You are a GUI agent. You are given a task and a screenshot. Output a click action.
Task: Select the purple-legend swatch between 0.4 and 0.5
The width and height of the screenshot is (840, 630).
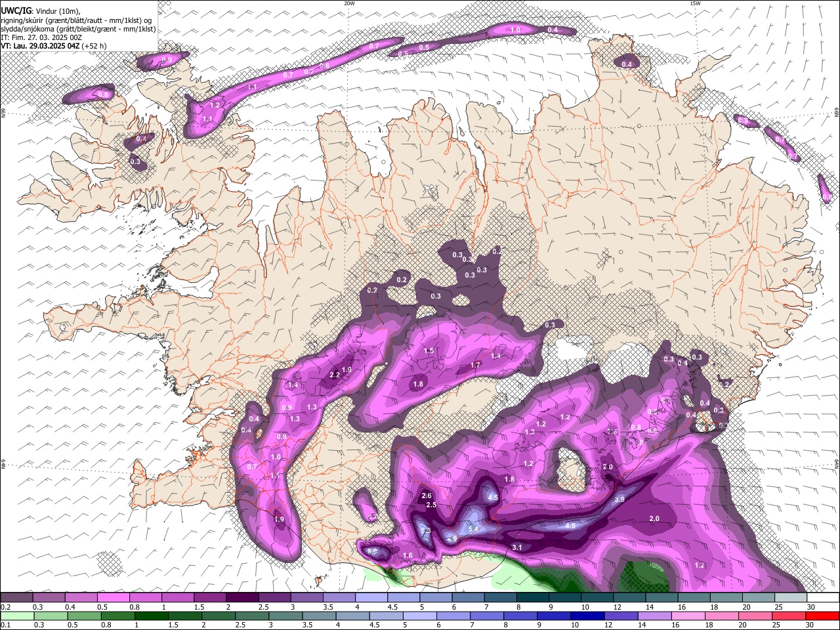pyautogui.click(x=81, y=597)
